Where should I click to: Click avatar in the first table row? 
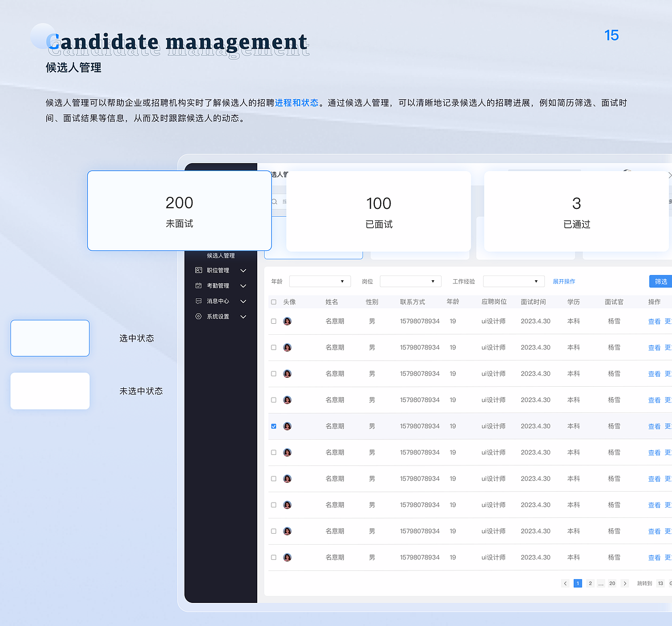[x=287, y=321]
